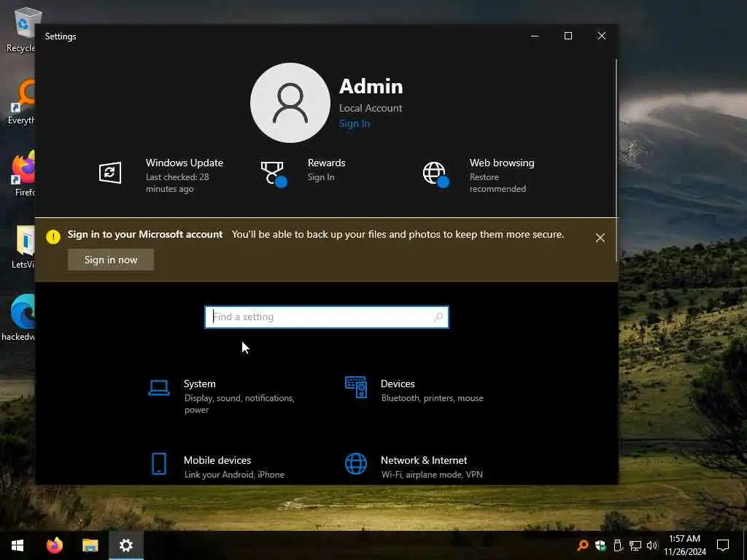The image size is (747, 560).
Task: Open Network & Internet globe icon
Action: pos(356,464)
